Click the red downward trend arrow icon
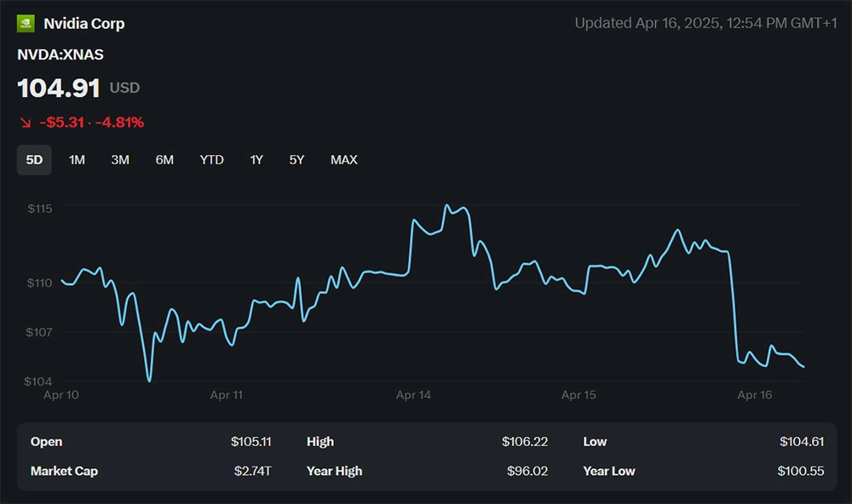Viewport: 852px width, 504px height. click(x=26, y=123)
